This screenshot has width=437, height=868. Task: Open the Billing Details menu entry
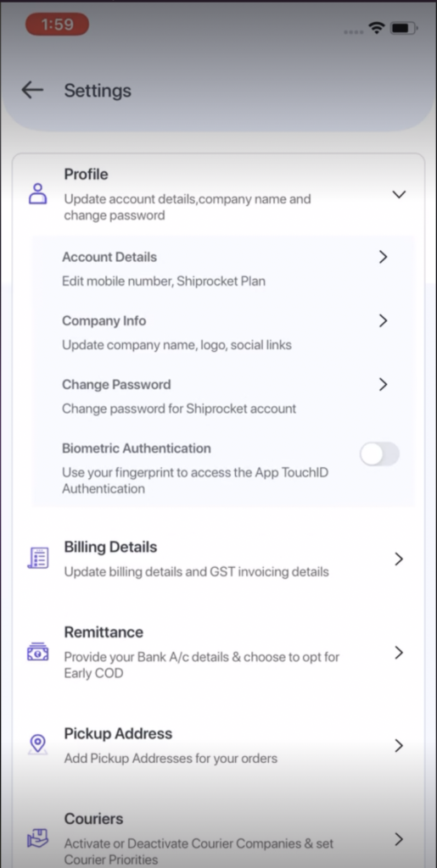pos(218,559)
